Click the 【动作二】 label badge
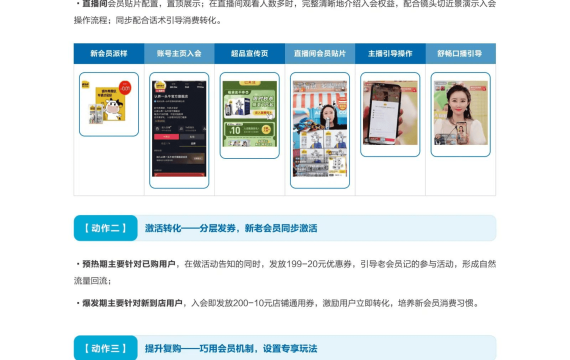The height and width of the screenshot is (360, 570). 105,228
